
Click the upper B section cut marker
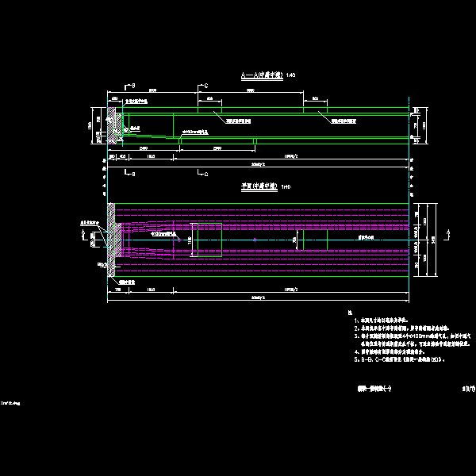click(130, 86)
